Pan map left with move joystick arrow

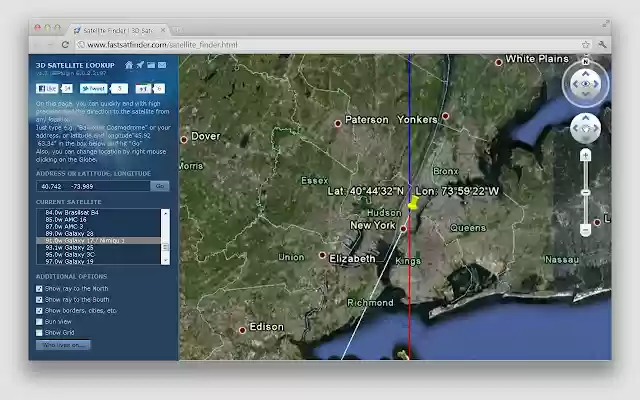[576, 128]
